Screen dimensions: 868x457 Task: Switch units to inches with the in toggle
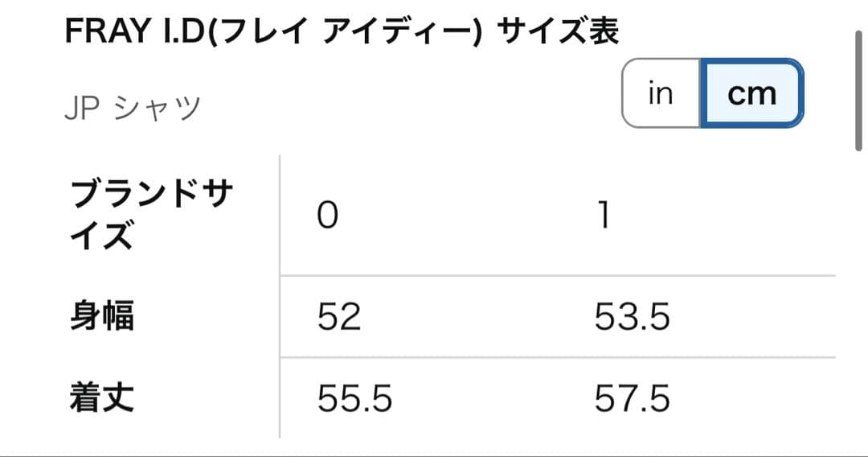coord(661,93)
